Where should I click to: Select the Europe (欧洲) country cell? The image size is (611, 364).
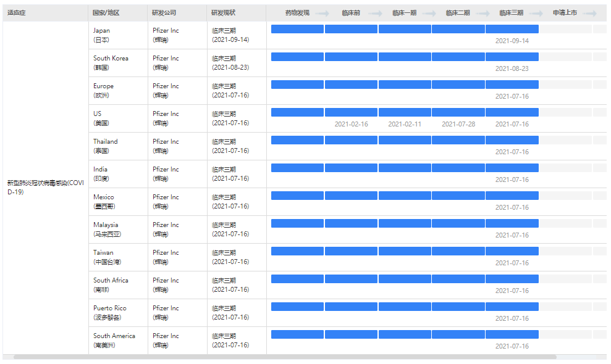click(118, 91)
